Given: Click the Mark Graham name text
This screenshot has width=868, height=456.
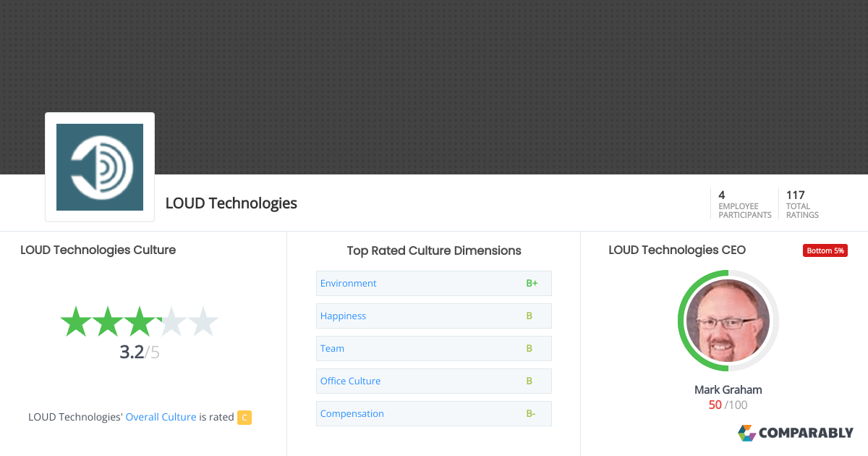Looking at the screenshot, I should click(728, 389).
